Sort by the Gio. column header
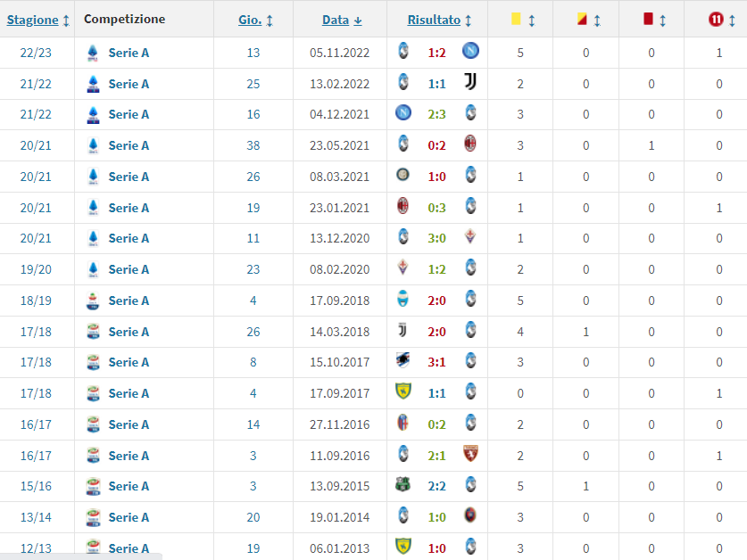 pyautogui.click(x=250, y=20)
